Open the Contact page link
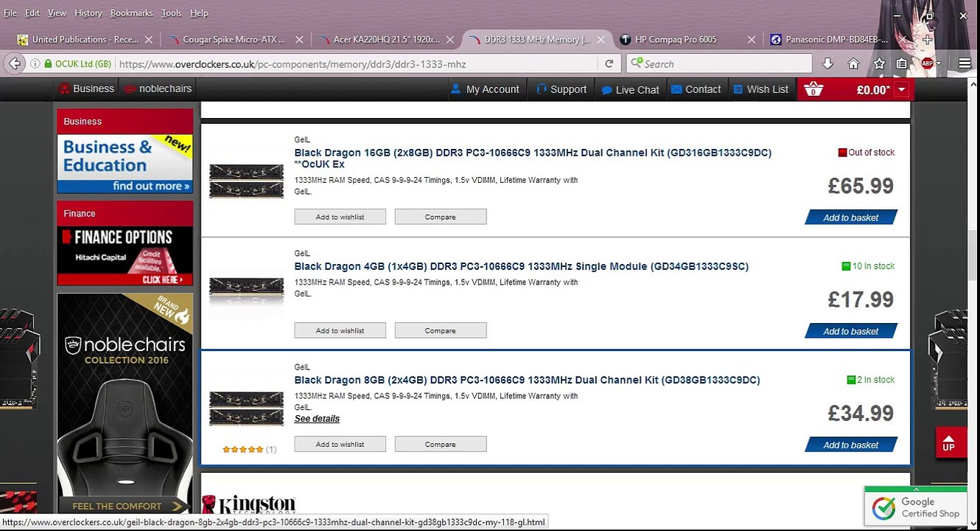Image resolution: width=980 pixels, height=531 pixels. 696,89
